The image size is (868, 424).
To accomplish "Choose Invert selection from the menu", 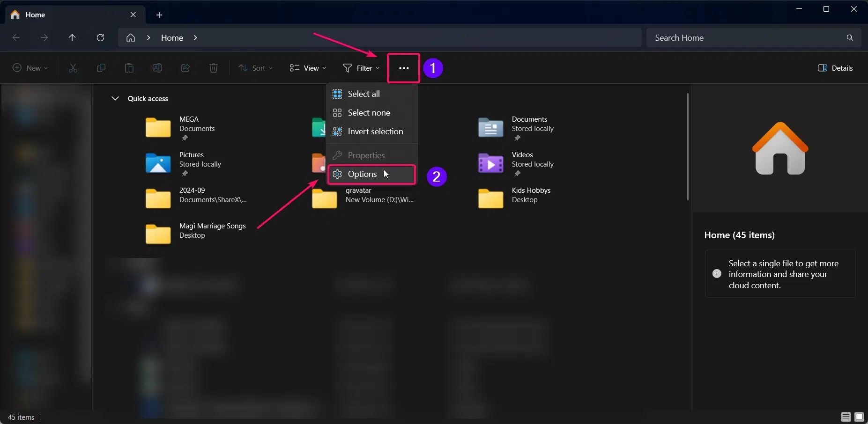I will [x=372, y=132].
